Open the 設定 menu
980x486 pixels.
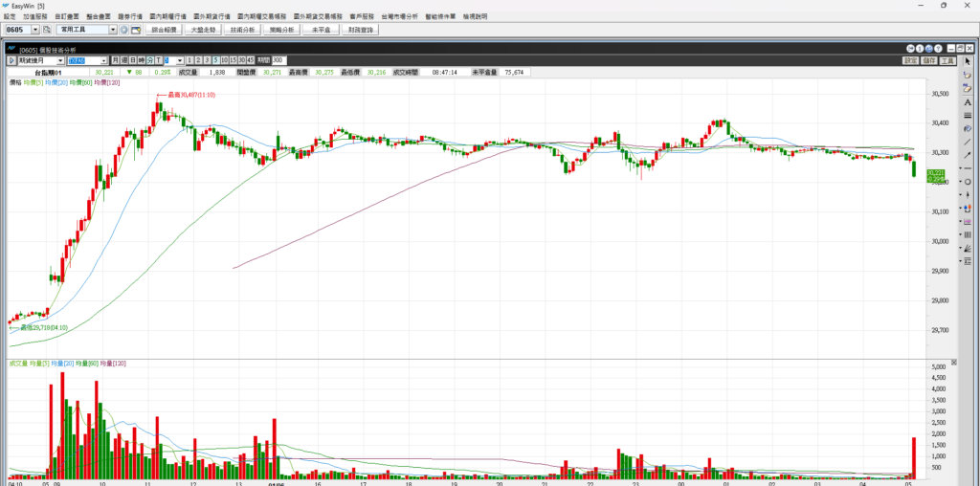[10, 16]
